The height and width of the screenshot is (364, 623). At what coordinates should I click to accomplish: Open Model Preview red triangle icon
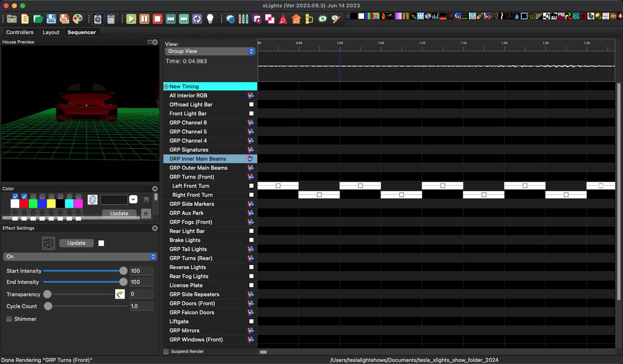[283, 19]
